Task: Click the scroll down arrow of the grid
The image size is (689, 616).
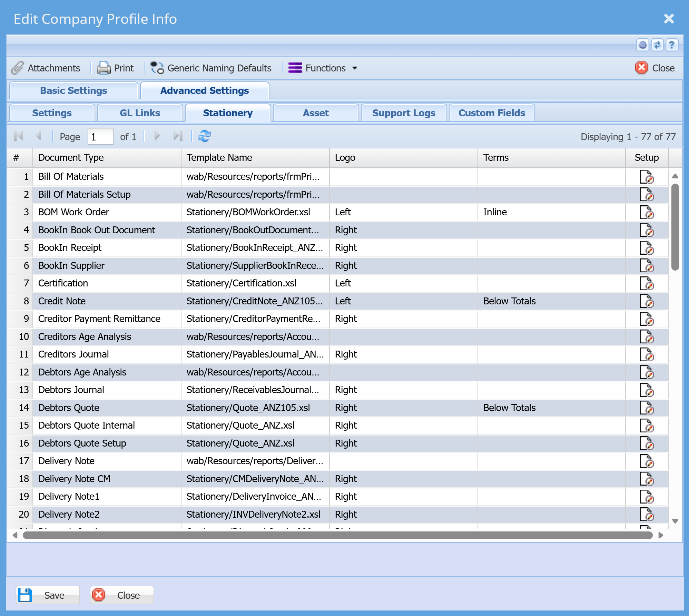Action: point(675,521)
